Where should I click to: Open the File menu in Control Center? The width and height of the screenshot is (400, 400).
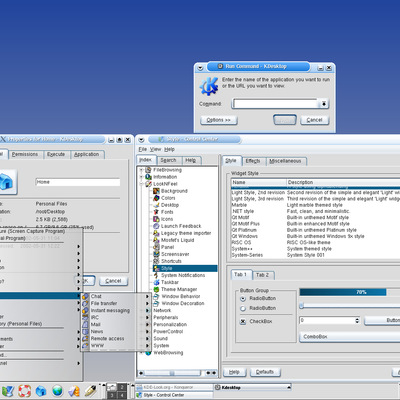coord(142,149)
